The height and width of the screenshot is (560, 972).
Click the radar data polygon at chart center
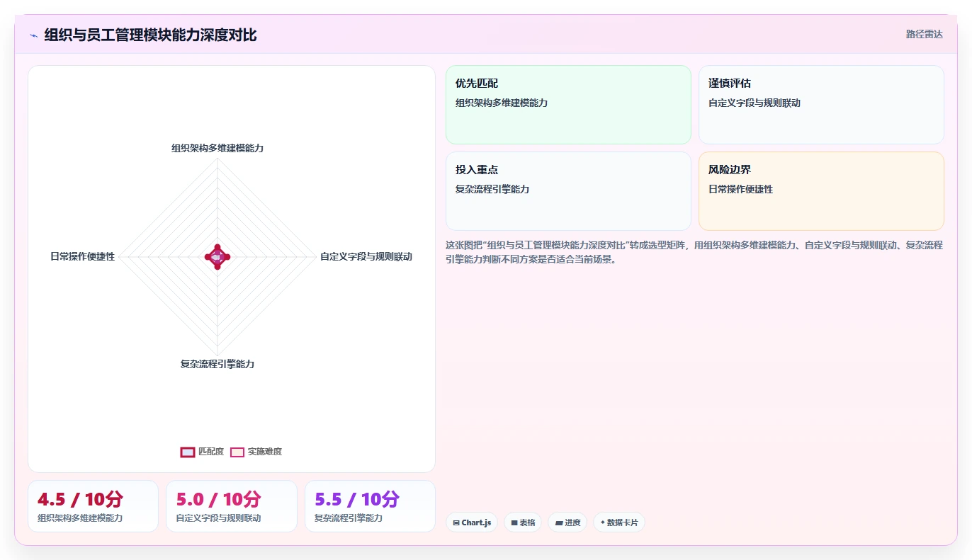tap(217, 256)
